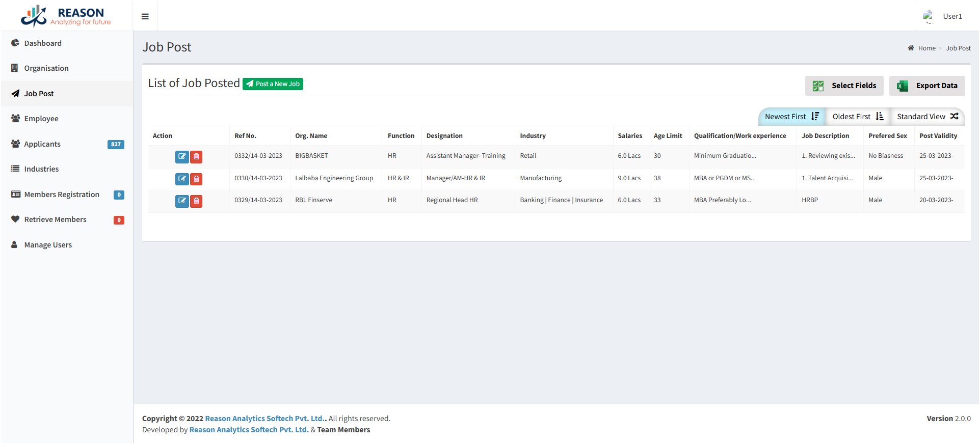This screenshot has width=980, height=444.
Task: Switch to Standard View
Action: pos(928,117)
